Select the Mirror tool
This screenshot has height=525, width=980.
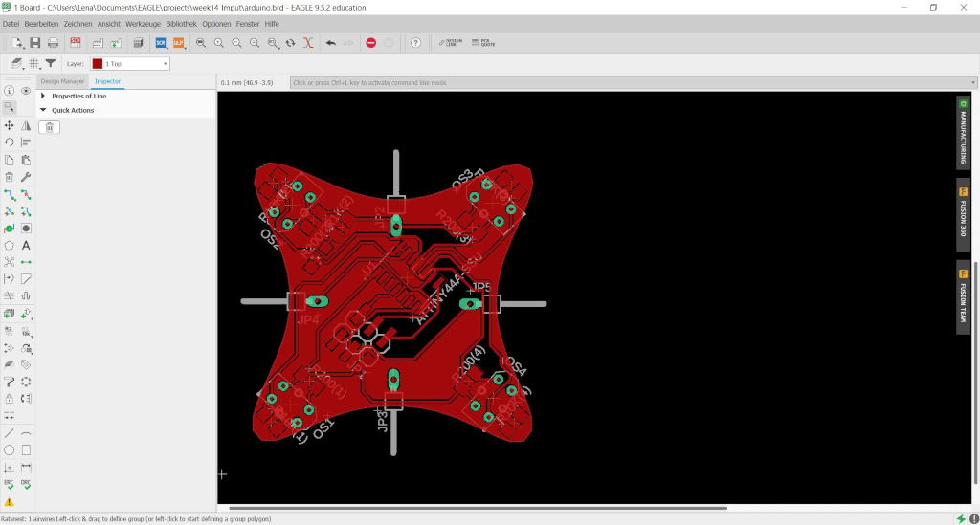(x=26, y=125)
